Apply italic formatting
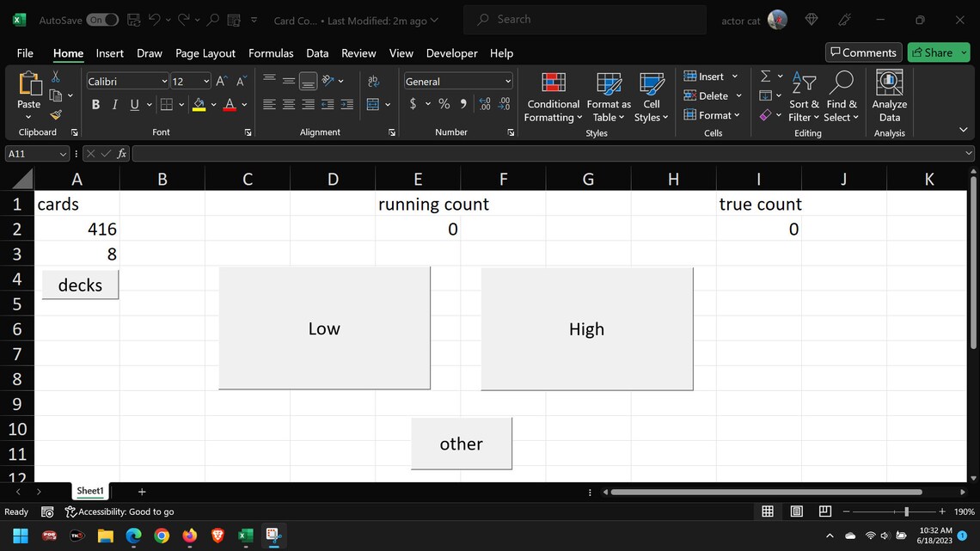 pyautogui.click(x=114, y=104)
